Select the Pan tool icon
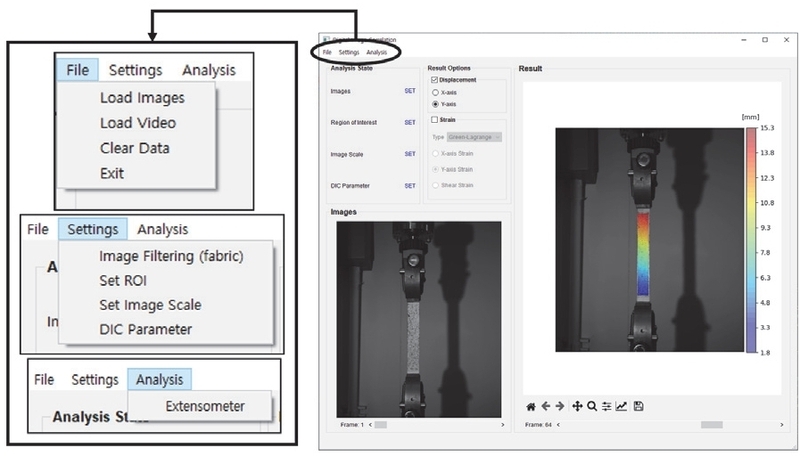 click(578, 406)
